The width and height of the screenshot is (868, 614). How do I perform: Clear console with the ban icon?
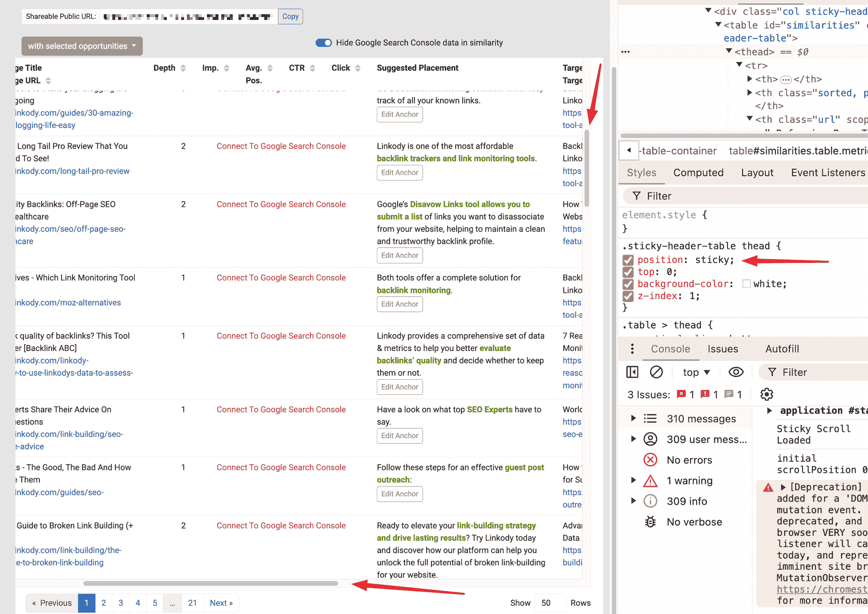pyautogui.click(x=656, y=372)
